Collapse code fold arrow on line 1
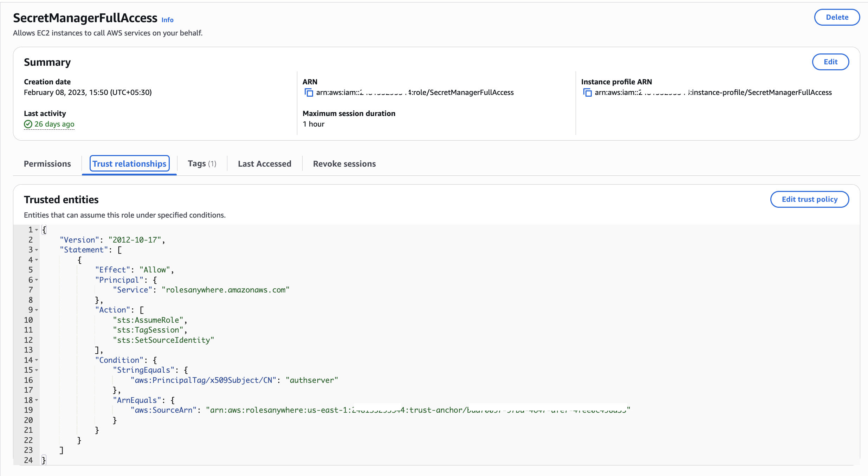The height and width of the screenshot is (476, 868). [37, 230]
